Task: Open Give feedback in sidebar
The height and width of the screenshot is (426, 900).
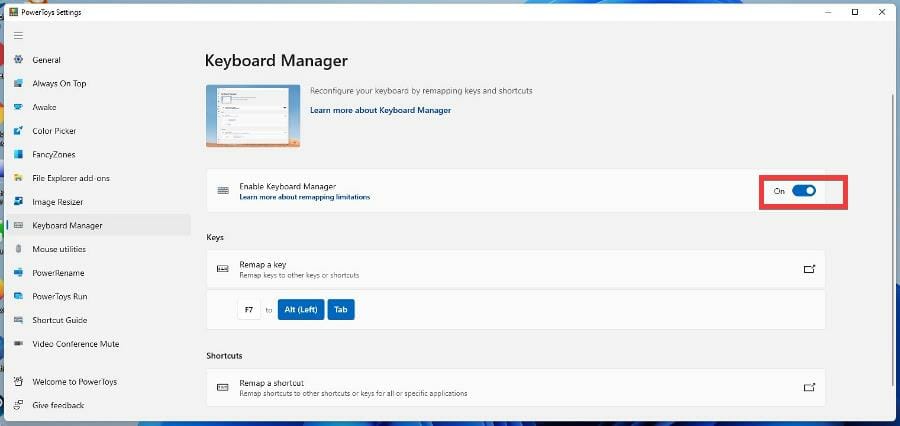Action: coord(58,405)
